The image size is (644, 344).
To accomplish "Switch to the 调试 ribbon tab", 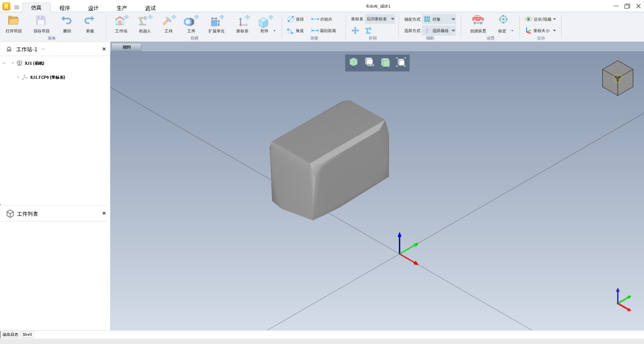I will click(x=151, y=8).
